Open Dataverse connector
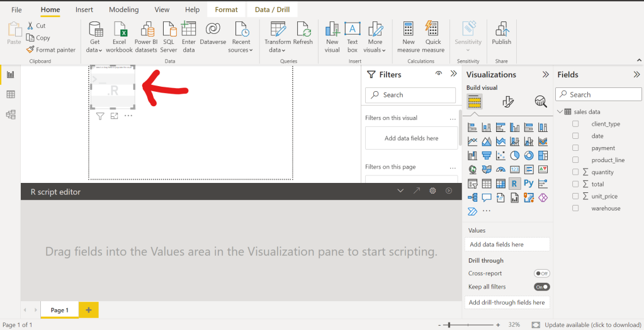 click(213, 33)
